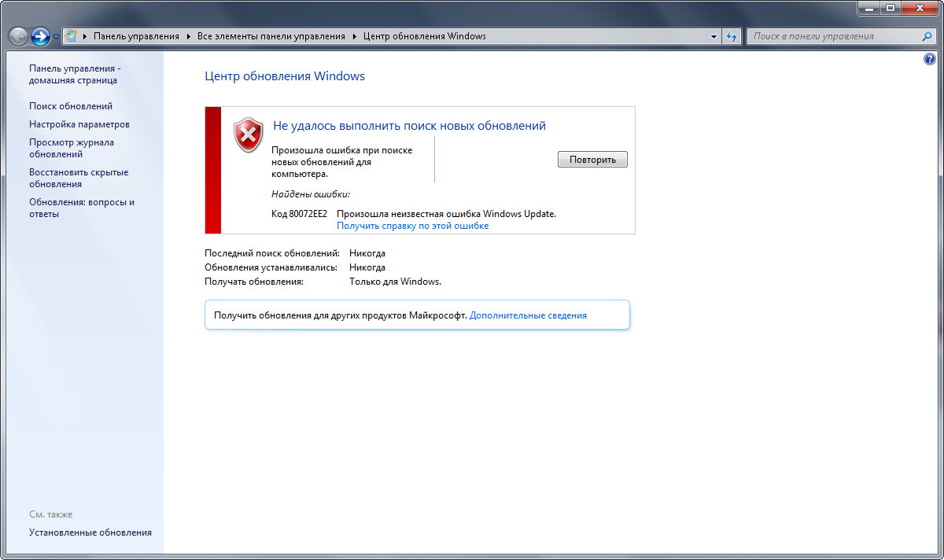Open 'Настройка параметров' in sidebar
944x560 pixels.
point(79,124)
